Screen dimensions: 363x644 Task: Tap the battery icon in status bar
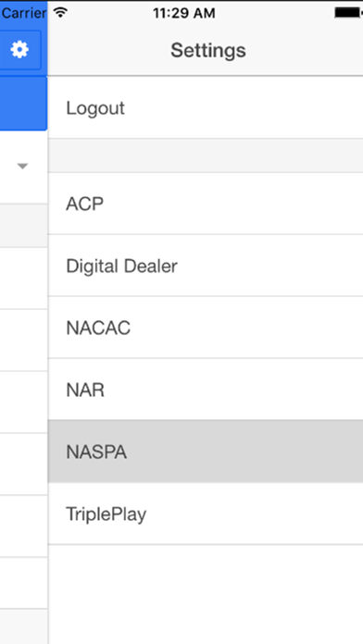pos(348,13)
